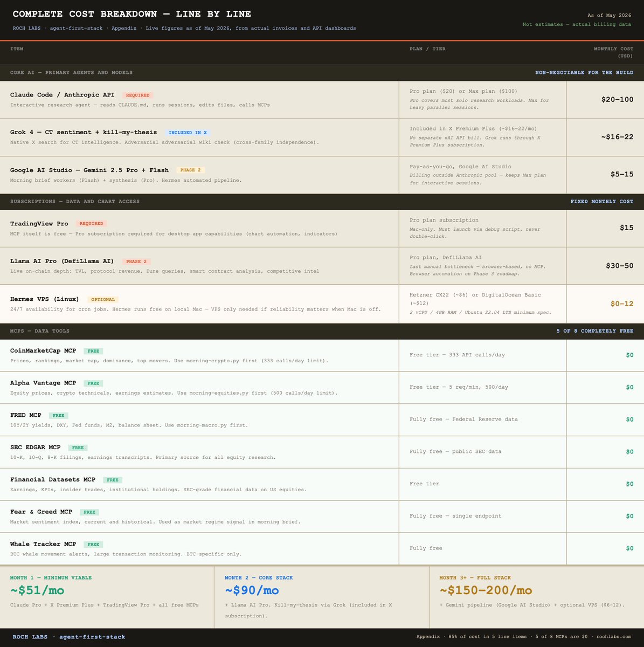
Task: Click the ~$150–200/mo Month 3+ total
Action: point(486,591)
